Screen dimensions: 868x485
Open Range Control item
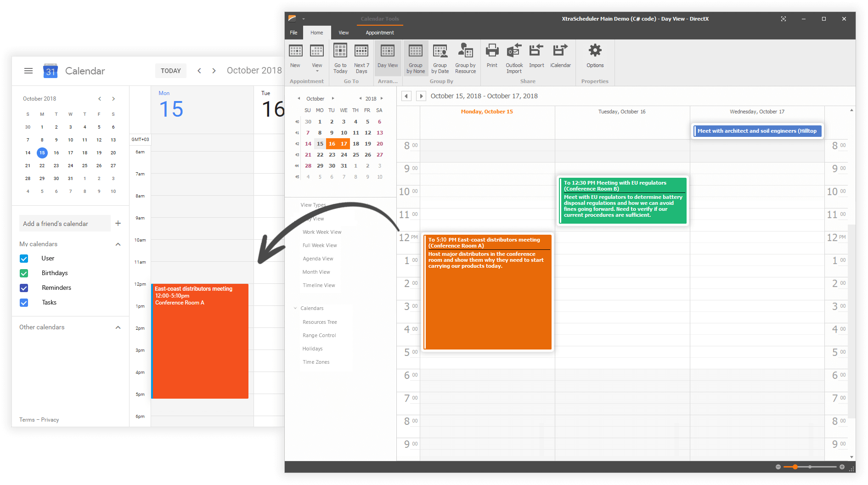click(x=319, y=335)
